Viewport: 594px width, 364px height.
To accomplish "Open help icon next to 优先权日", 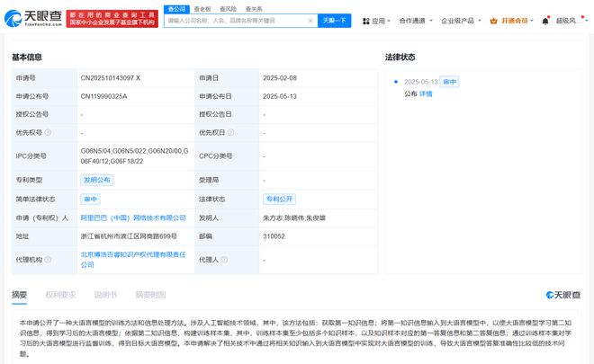I will tap(230, 132).
